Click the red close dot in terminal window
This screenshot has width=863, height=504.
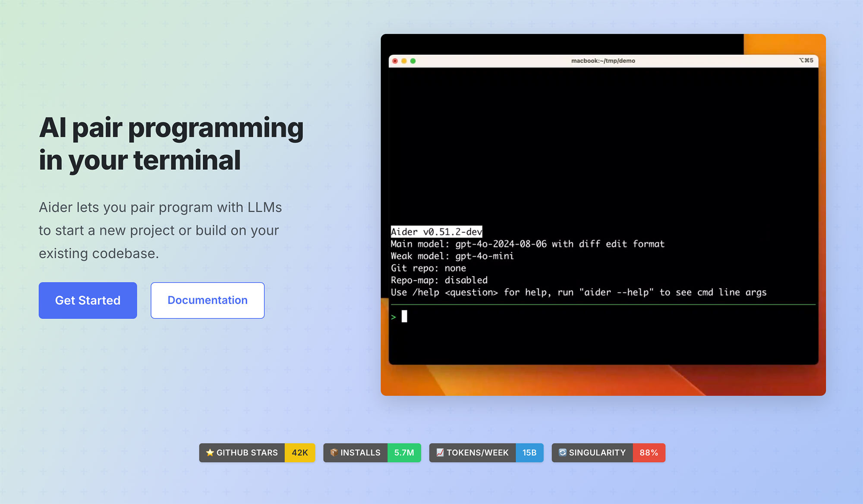tap(395, 61)
